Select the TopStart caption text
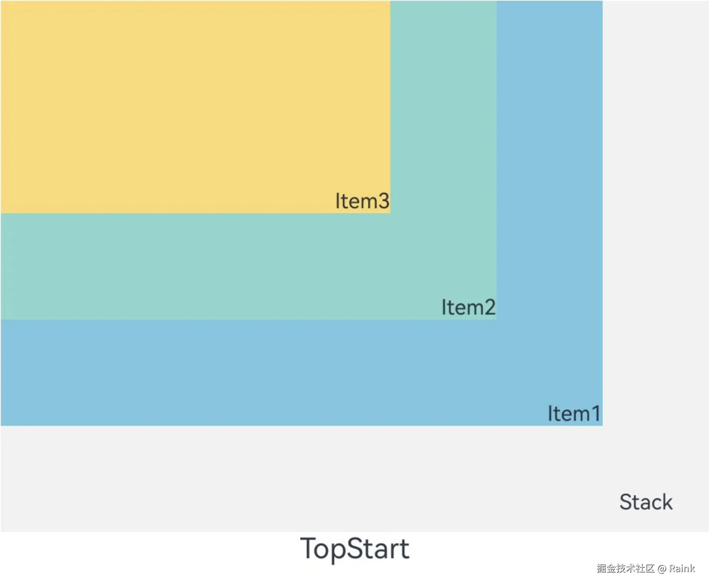 click(x=354, y=549)
